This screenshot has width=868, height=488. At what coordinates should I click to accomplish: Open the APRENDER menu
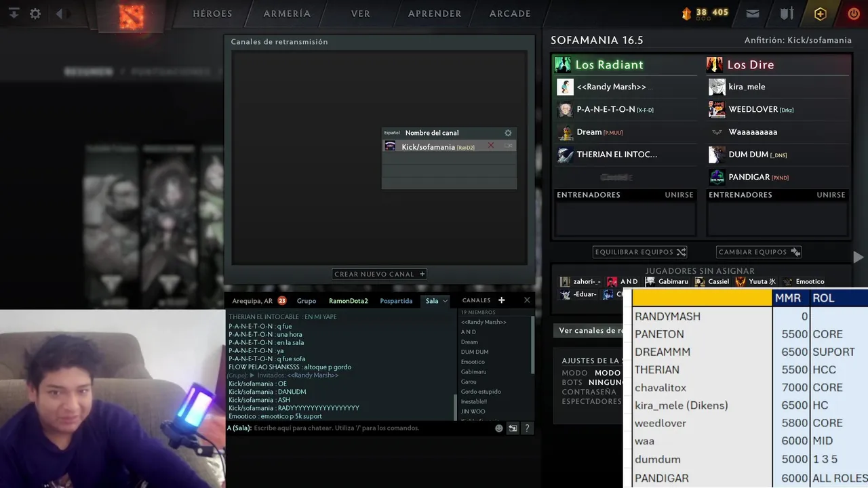point(435,14)
